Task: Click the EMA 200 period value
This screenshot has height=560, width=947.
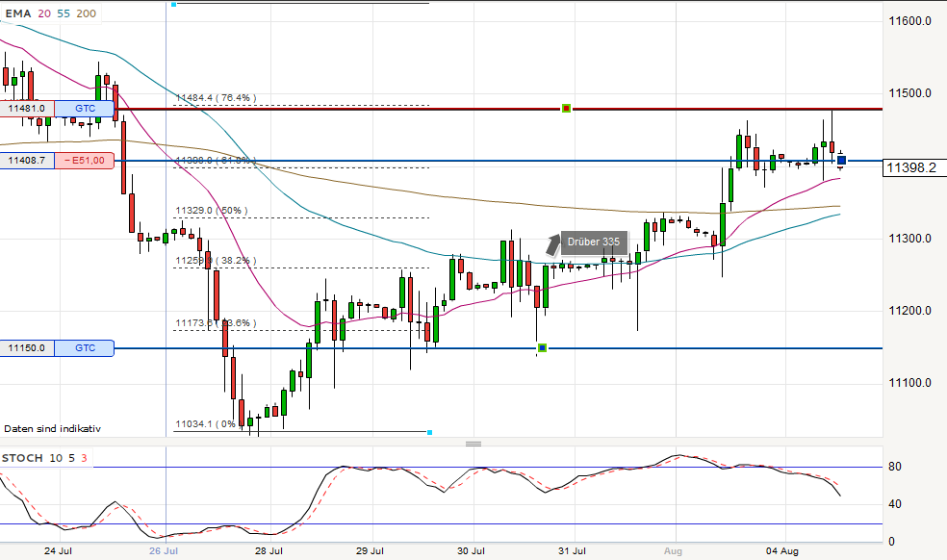Action: 86,13
